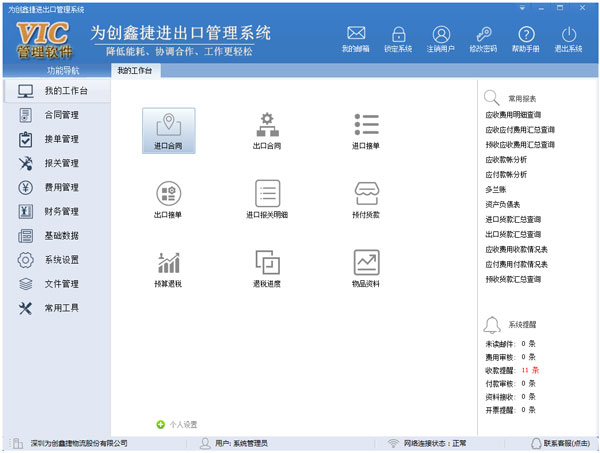
Task: Open the title bar dropdown arrow
Action: [x=522, y=8]
